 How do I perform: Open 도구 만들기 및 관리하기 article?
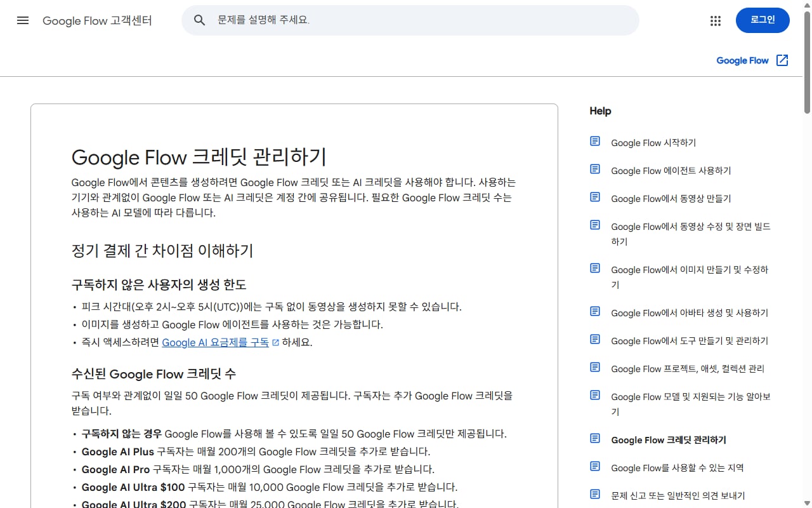pyautogui.click(x=690, y=341)
